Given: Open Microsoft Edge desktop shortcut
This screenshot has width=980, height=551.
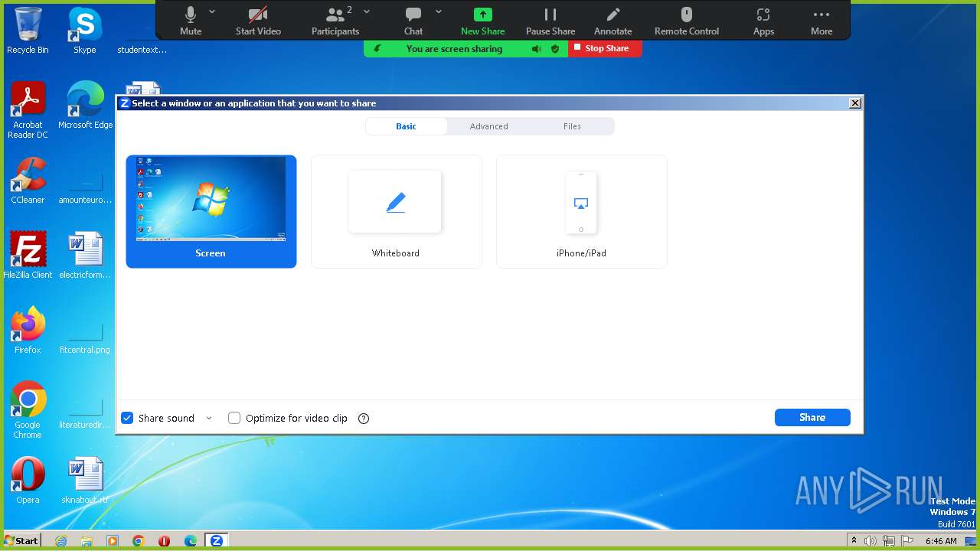Looking at the screenshot, I should (x=86, y=105).
